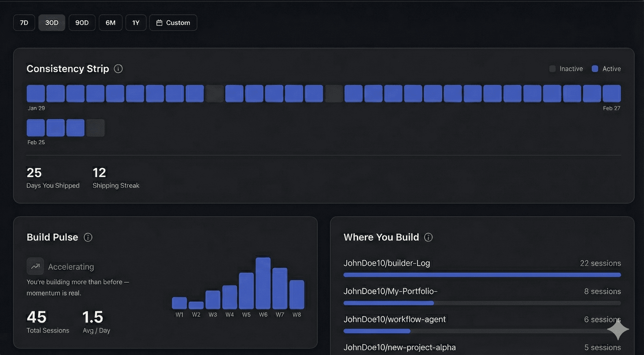Click the Feb 27 day square
Screen dimensions: 644x355
[612, 93]
